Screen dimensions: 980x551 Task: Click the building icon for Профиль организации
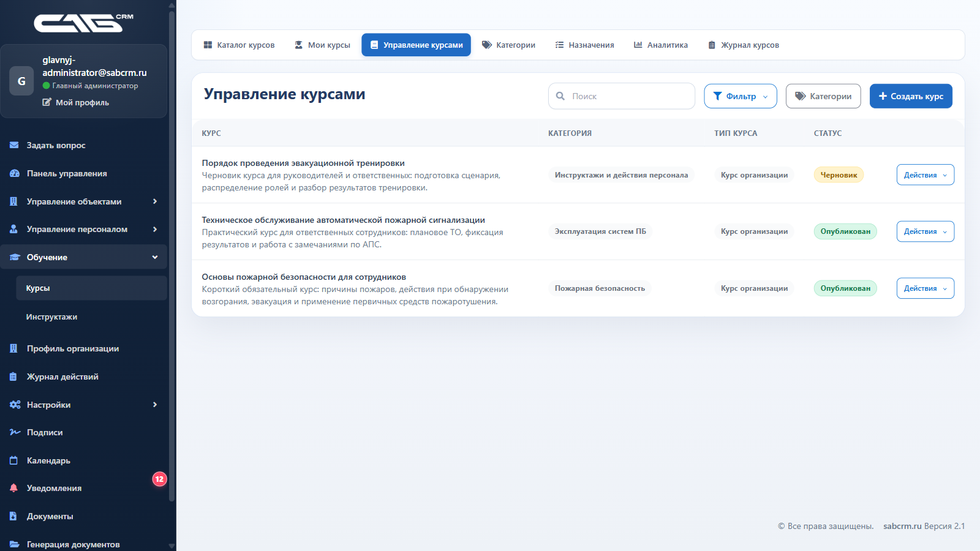(13, 348)
